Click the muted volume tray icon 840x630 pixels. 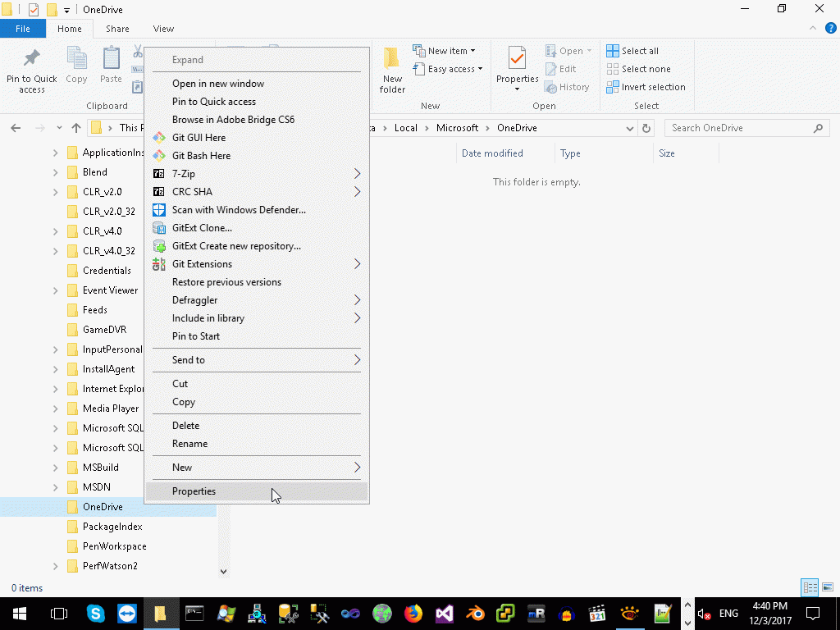[704, 614]
